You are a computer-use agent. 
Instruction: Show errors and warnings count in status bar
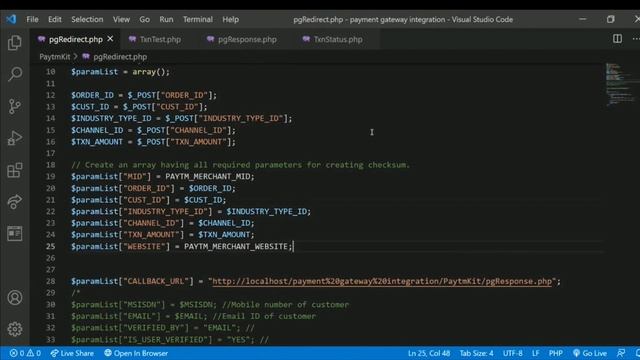(x=25, y=353)
